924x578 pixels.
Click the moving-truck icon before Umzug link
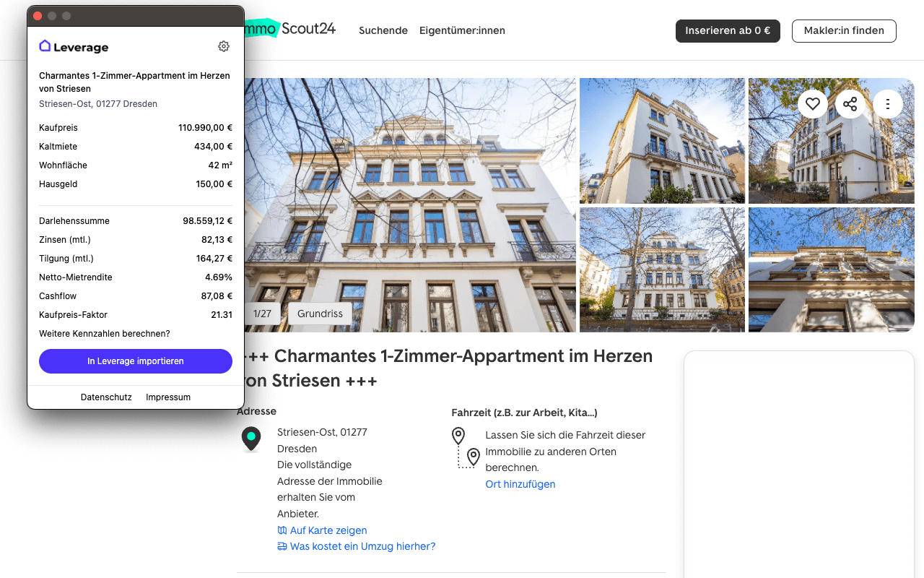pos(281,546)
